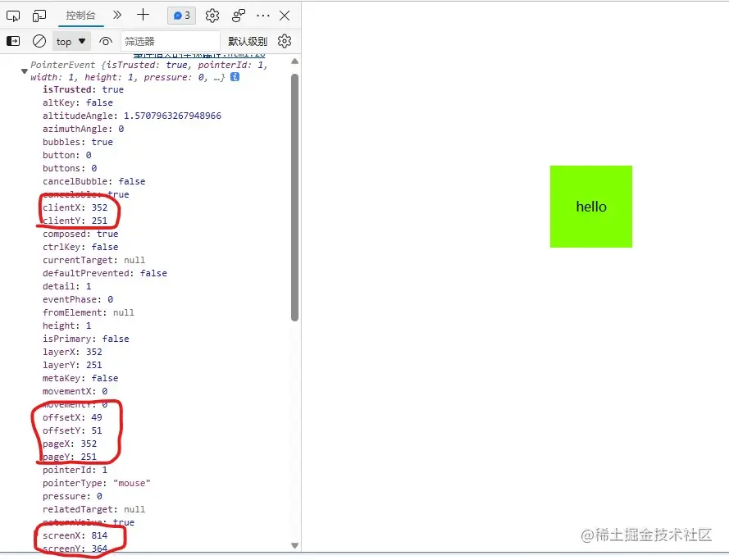Image resolution: width=729 pixels, height=560 pixels.
Task: Select the 'isTrusted: true' row
Action: point(83,89)
